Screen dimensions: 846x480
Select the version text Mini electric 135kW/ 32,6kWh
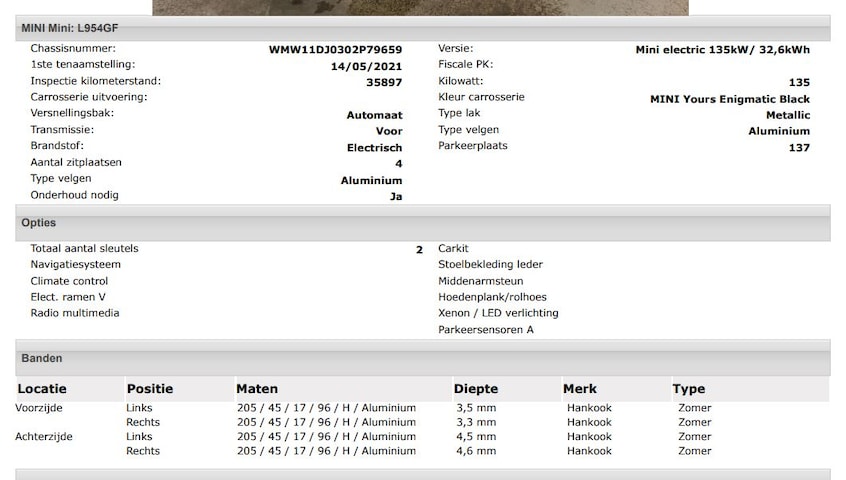pos(722,50)
